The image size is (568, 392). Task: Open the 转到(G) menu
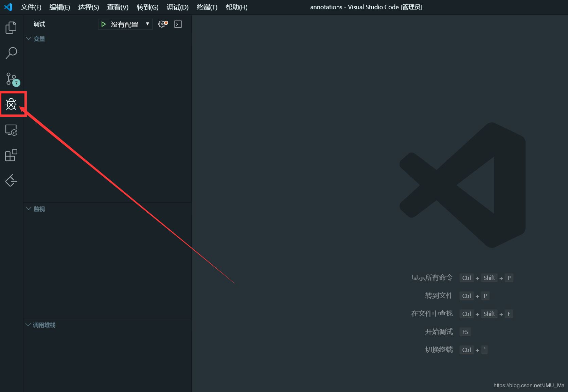147,7
